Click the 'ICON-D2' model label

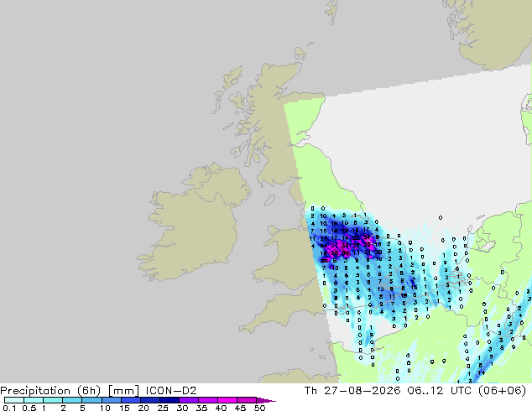[x=171, y=390]
